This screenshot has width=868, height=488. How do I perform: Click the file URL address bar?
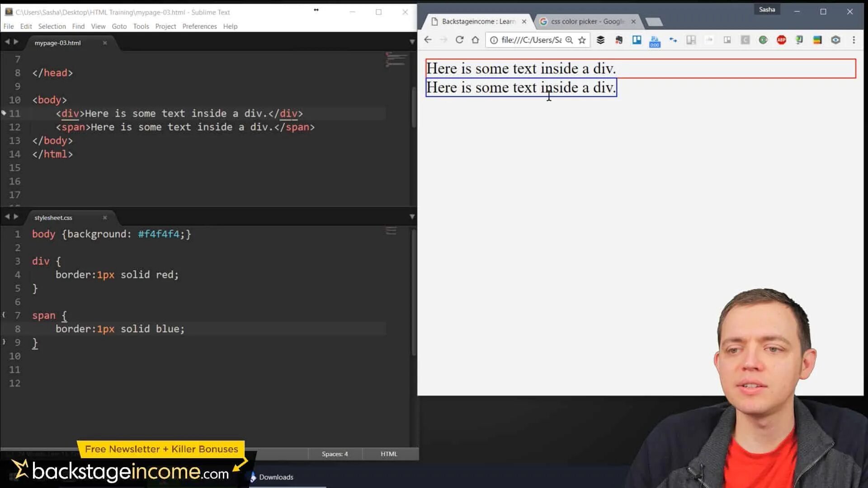pos(531,40)
